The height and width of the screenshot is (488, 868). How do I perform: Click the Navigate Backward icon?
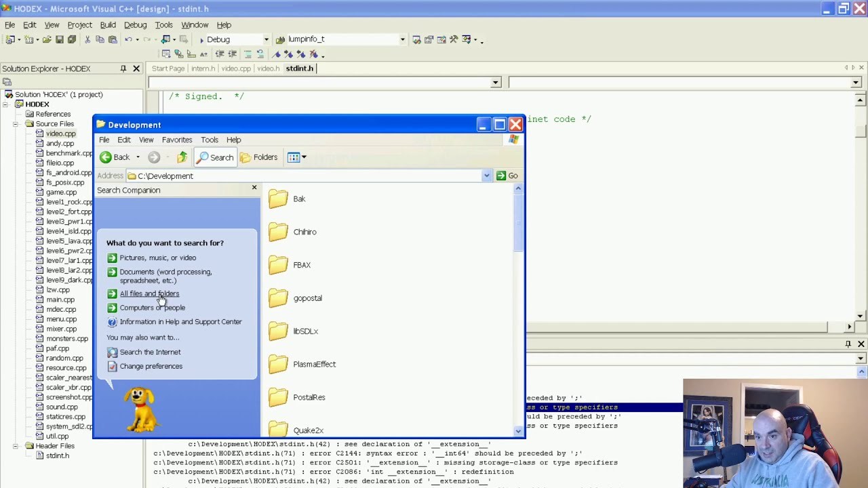pos(165,39)
